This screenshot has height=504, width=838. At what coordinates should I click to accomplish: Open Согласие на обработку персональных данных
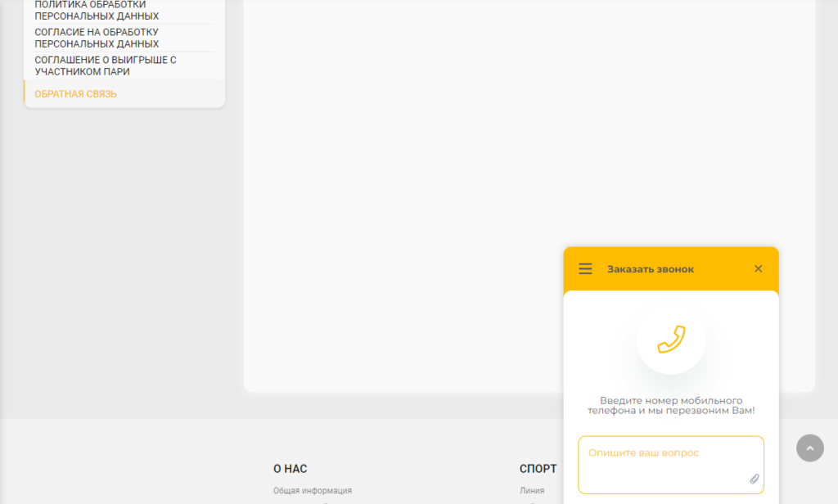pos(97,38)
